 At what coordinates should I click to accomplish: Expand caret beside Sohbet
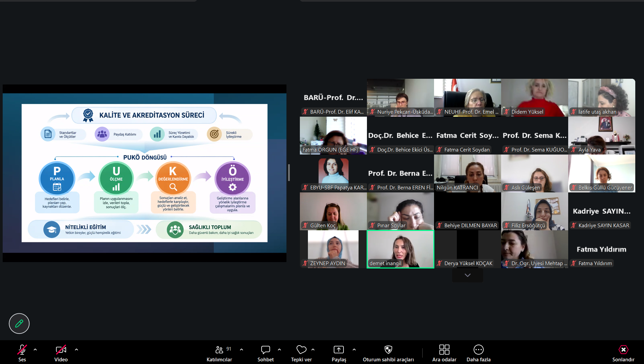[279, 350]
